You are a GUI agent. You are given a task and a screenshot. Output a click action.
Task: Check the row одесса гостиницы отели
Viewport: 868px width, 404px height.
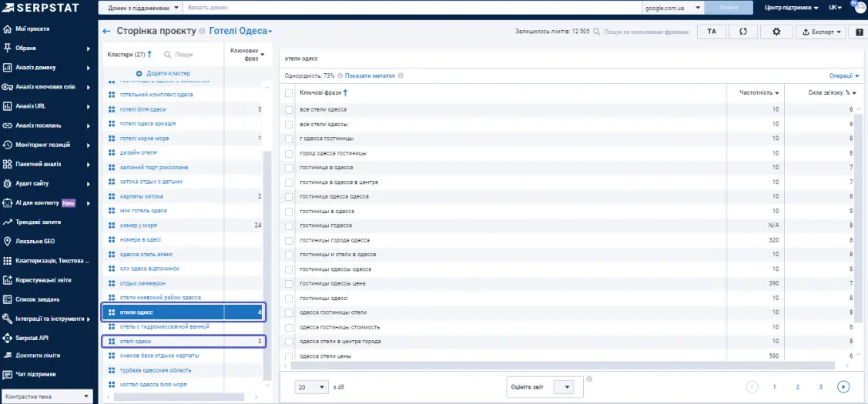[288, 312]
